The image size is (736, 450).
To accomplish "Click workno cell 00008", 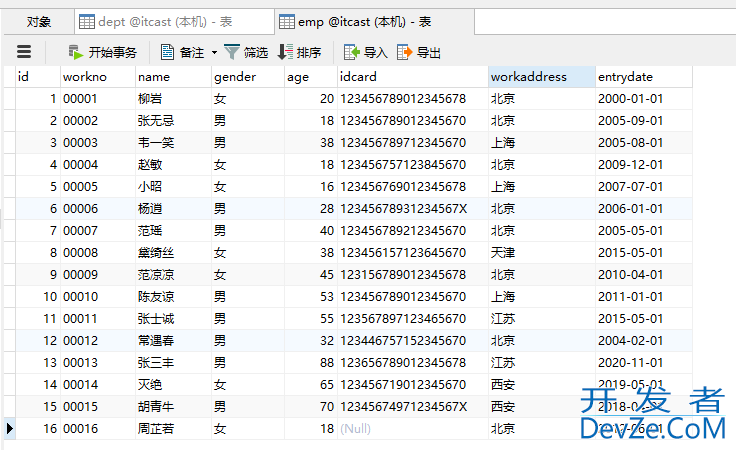I will [98, 252].
